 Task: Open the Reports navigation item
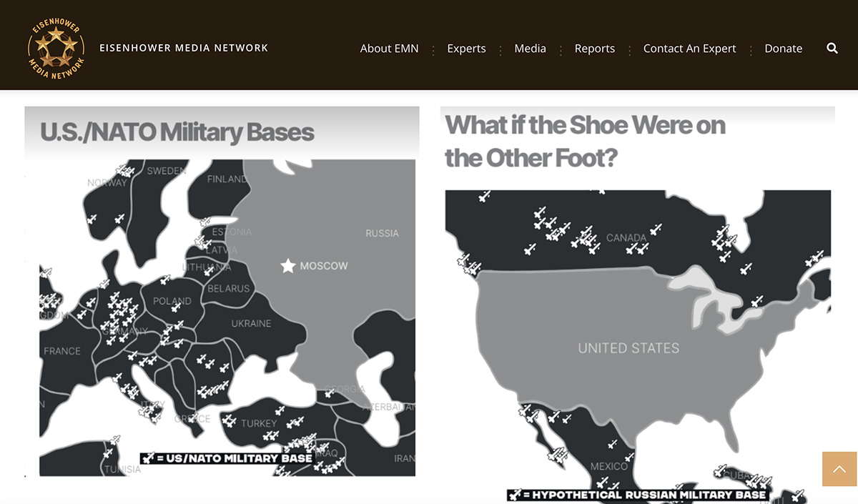(x=594, y=49)
